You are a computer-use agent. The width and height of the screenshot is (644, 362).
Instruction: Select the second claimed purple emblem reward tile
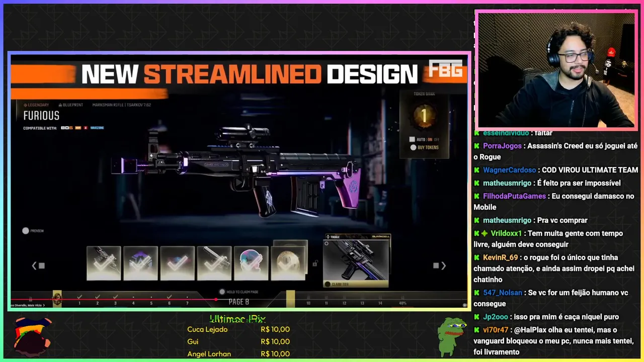(140, 263)
